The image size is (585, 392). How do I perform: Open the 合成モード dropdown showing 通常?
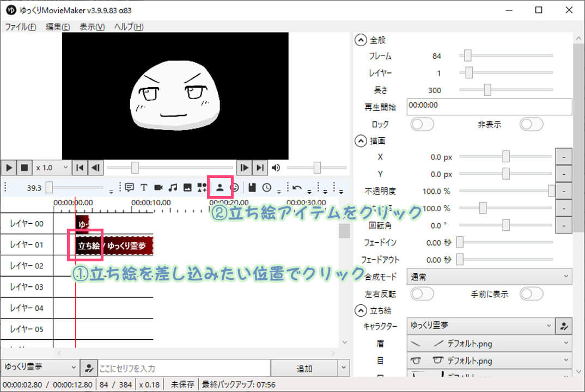[489, 277]
